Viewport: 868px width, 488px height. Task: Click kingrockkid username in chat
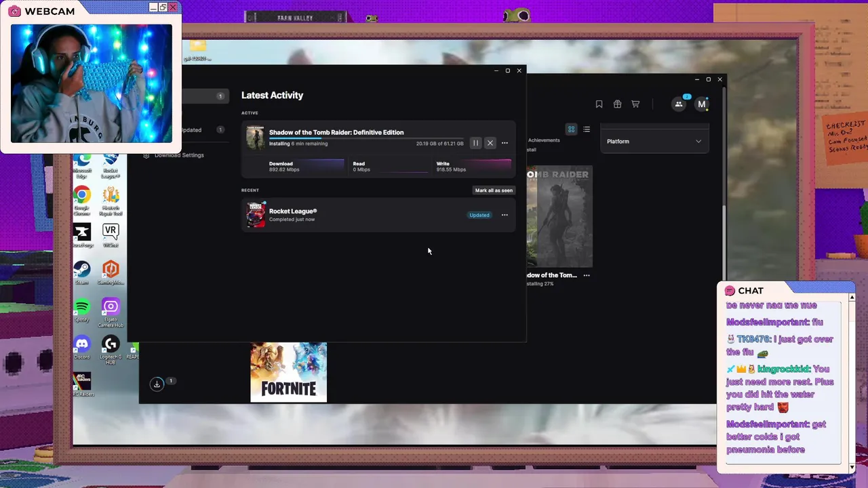tap(783, 369)
